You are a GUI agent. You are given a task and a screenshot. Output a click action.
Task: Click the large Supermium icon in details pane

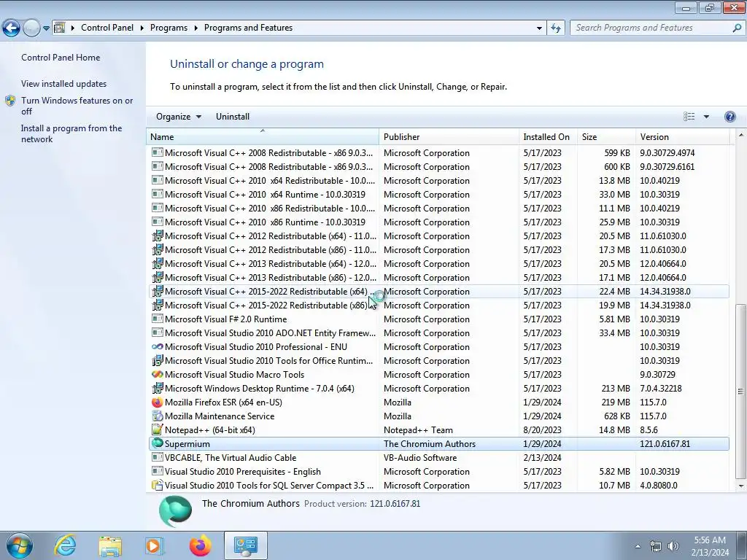pos(175,511)
